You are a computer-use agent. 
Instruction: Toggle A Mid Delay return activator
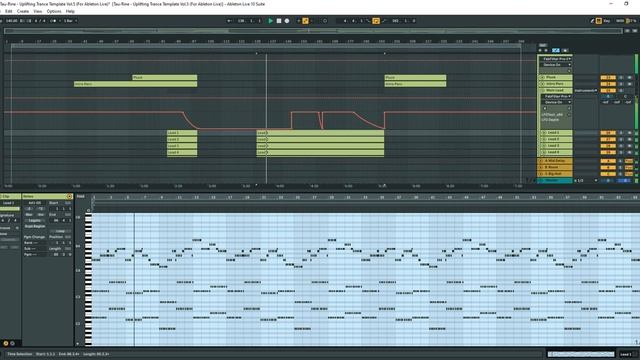[608, 161]
